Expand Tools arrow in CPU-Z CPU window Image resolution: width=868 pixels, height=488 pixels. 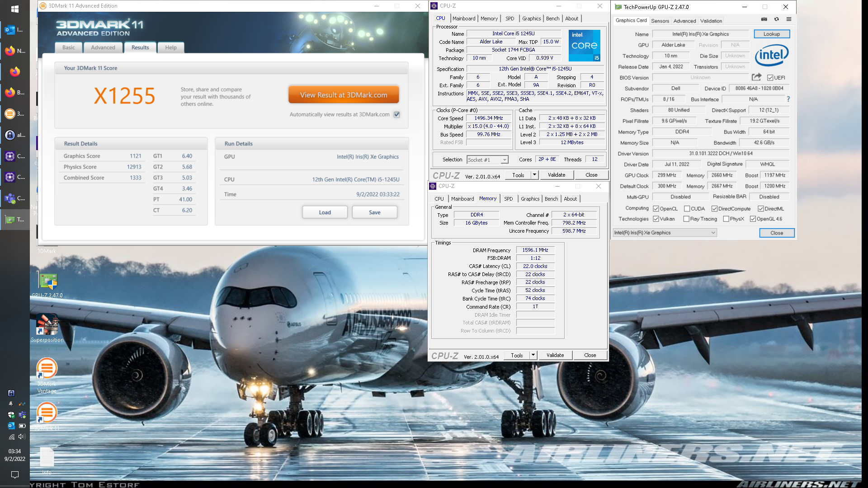(534, 175)
